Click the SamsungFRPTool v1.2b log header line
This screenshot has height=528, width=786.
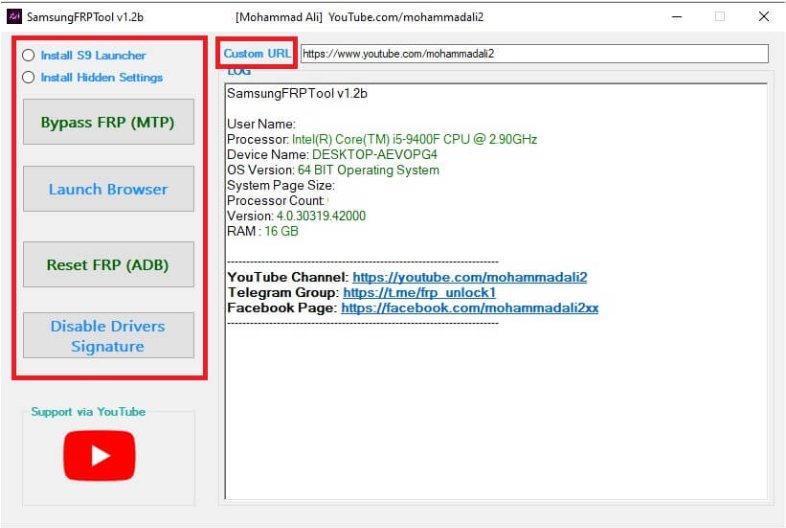click(x=297, y=93)
